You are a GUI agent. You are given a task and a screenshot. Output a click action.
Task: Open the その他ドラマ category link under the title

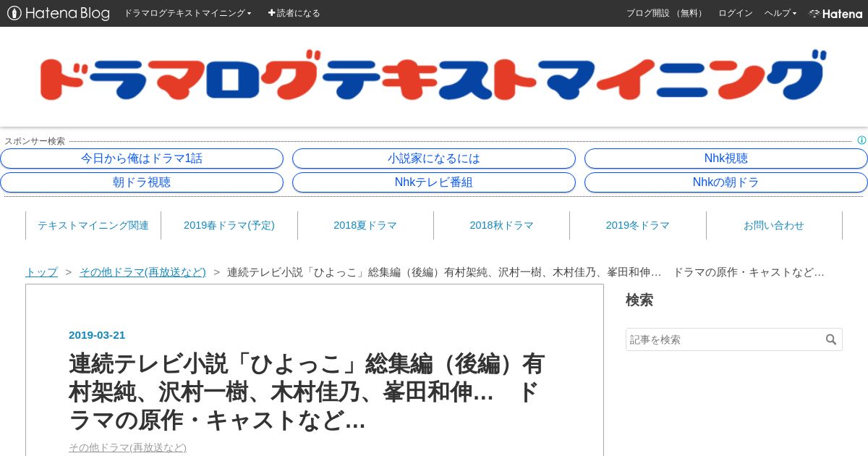127,448
